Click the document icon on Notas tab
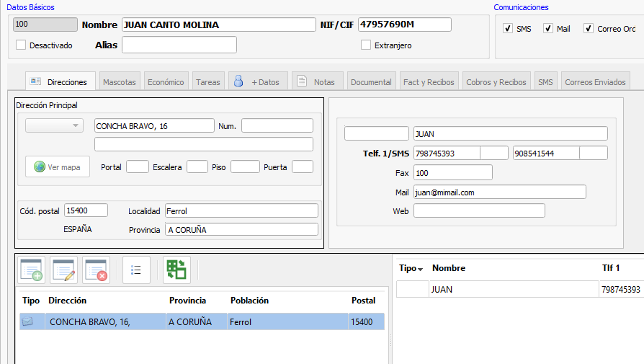Screen dimensions: 644x364 tap(302, 81)
